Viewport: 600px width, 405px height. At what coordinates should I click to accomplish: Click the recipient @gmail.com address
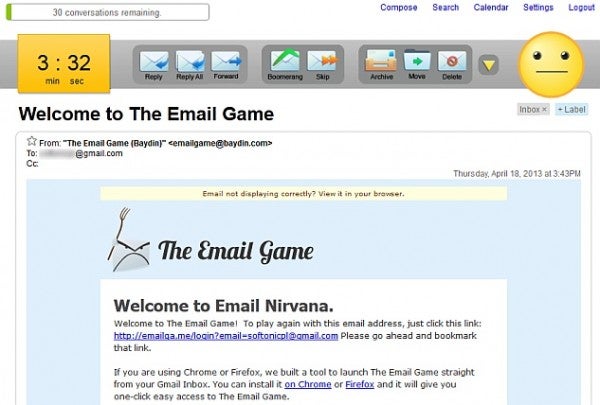click(x=81, y=154)
